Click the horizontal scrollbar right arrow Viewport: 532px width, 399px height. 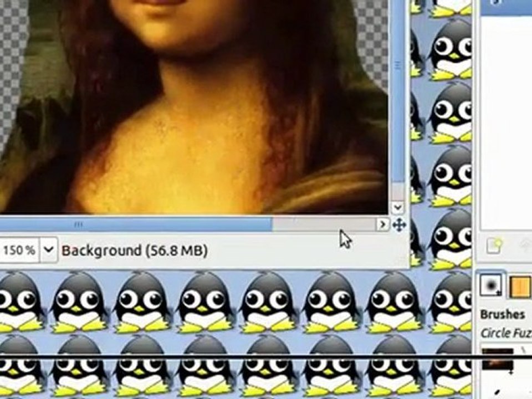click(x=382, y=224)
